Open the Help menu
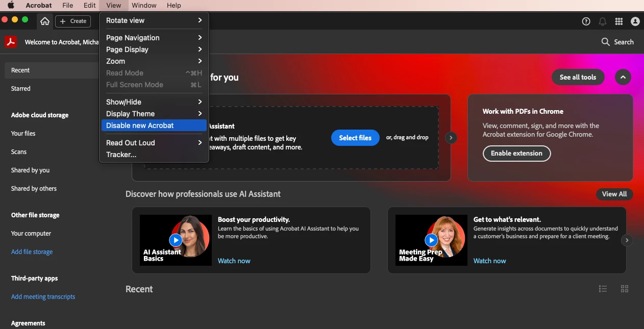The image size is (644, 329). pos(174,5)
